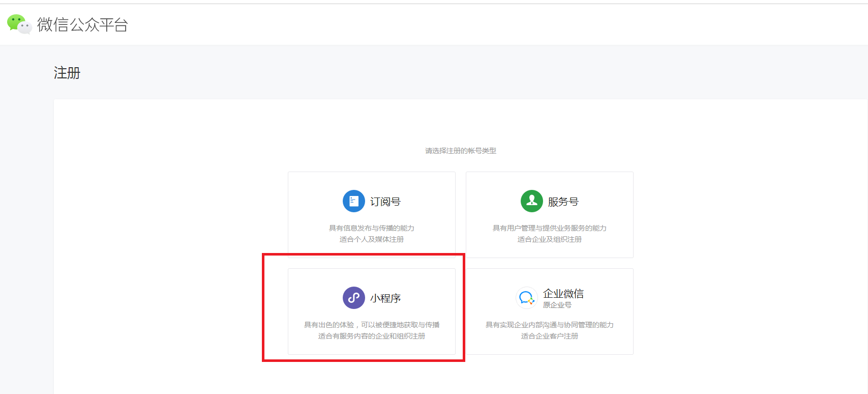
Task: Select the 小程序 account type title
Action: (385, 298)
